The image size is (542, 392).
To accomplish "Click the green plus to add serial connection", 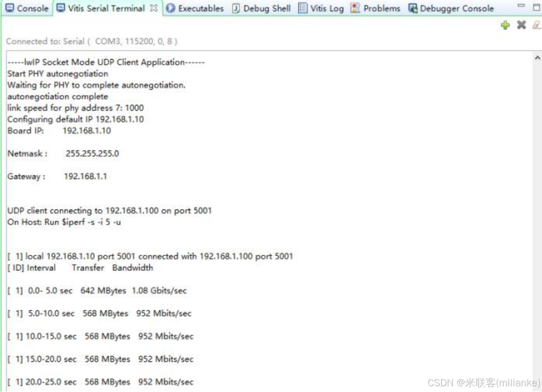I will [x=505, y=25].
